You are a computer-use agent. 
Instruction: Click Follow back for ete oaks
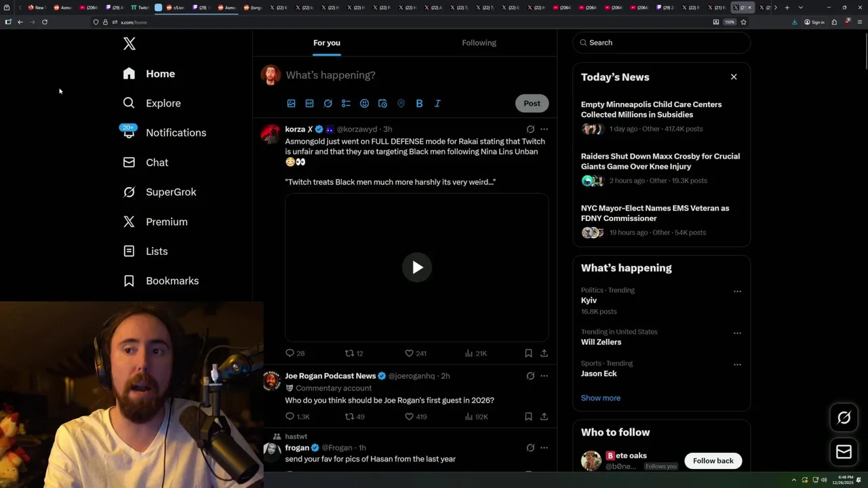[x=713, y=461]
